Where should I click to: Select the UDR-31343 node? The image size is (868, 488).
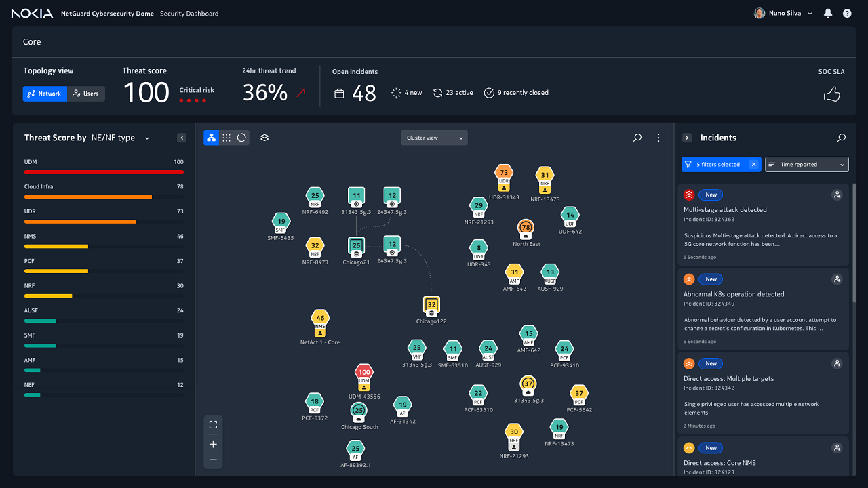[x=504, y=178]
